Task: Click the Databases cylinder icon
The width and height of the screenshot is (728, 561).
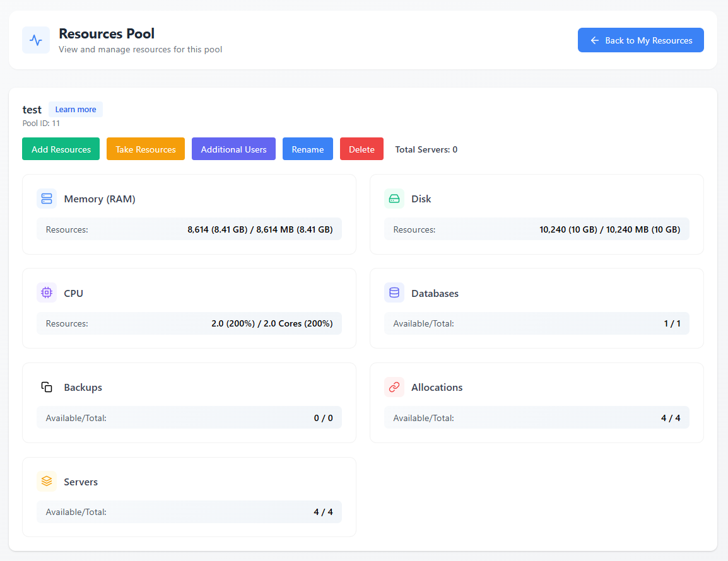Action: pos(394,293)
